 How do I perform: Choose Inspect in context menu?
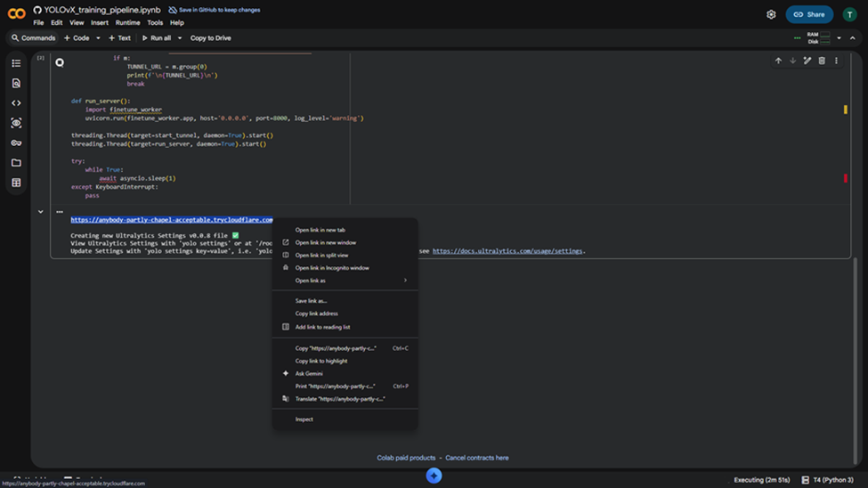(x=345, y=419)
